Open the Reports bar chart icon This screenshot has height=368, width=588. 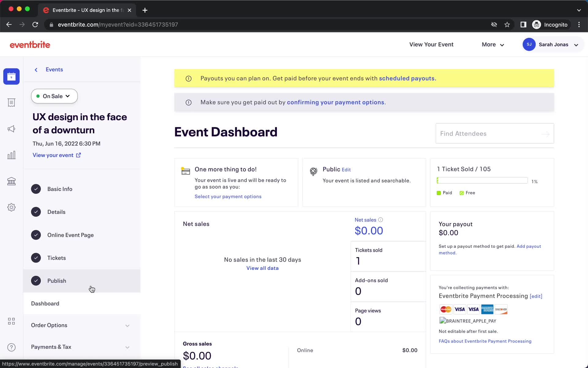pos(11,155)
